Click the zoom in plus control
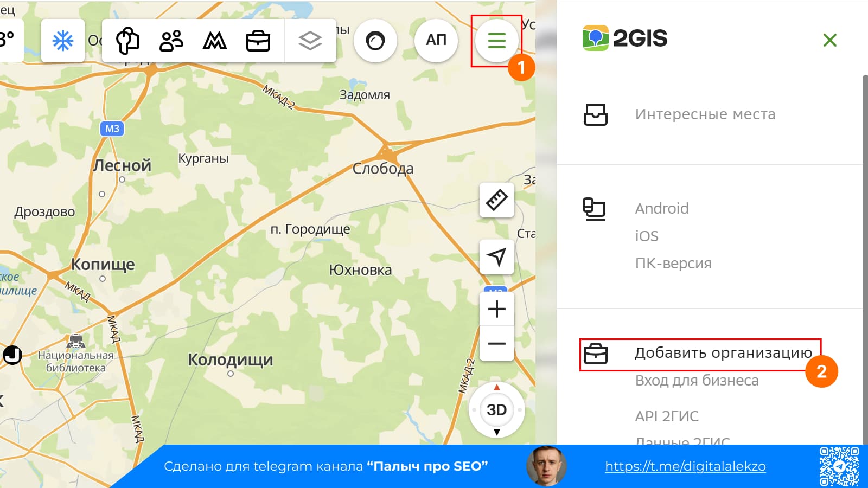The height and width of the screenshot is (488, 868). click(x=495, y=309)
